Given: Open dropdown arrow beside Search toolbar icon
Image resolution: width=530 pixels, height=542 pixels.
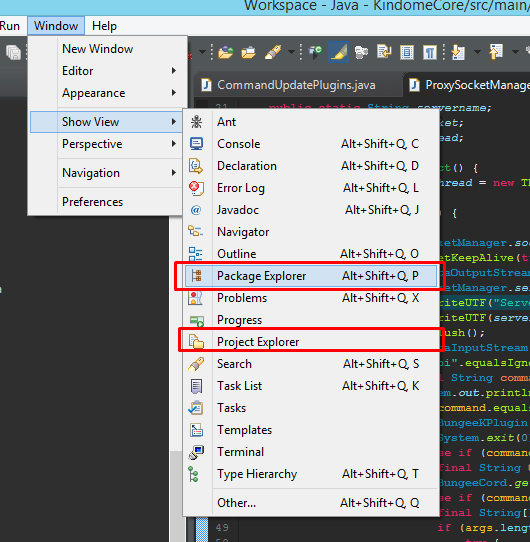Looking at the screenshot, I should click(x=291, y=53).
